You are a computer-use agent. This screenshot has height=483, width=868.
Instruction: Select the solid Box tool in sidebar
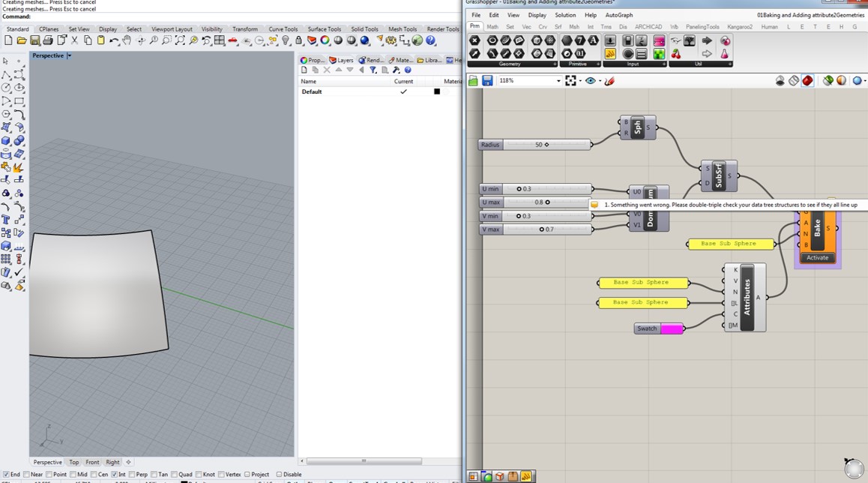[x=6, y=140]
